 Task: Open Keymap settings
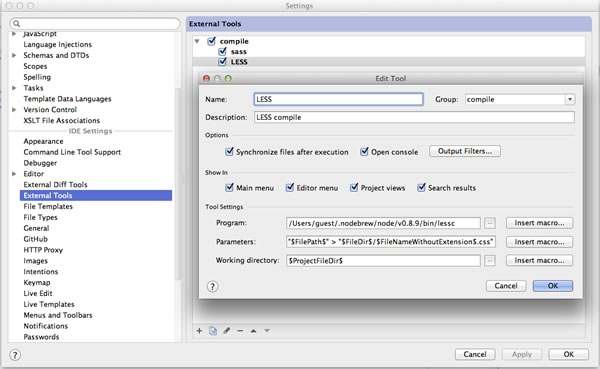[x=37, y=282]
